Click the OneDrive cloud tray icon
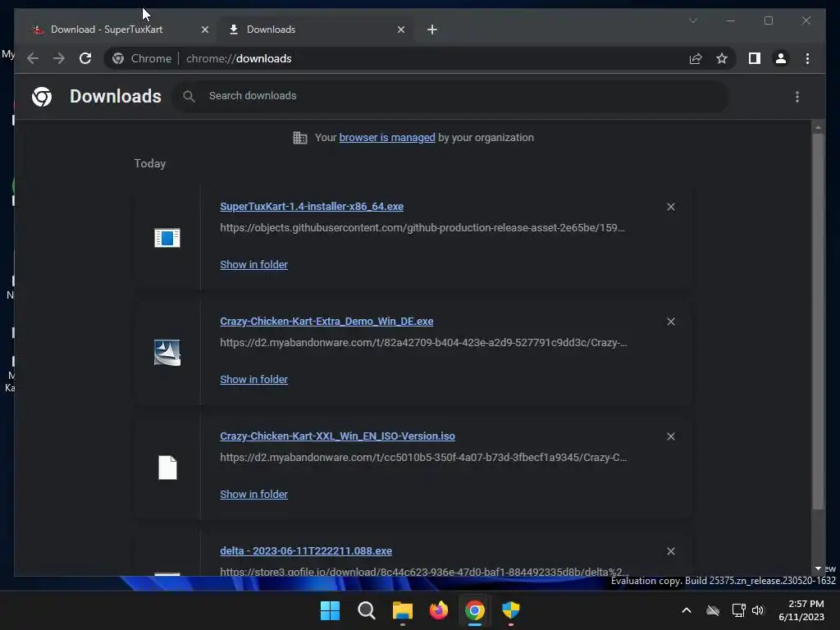The image size is (840, 630). click(713, 610)
